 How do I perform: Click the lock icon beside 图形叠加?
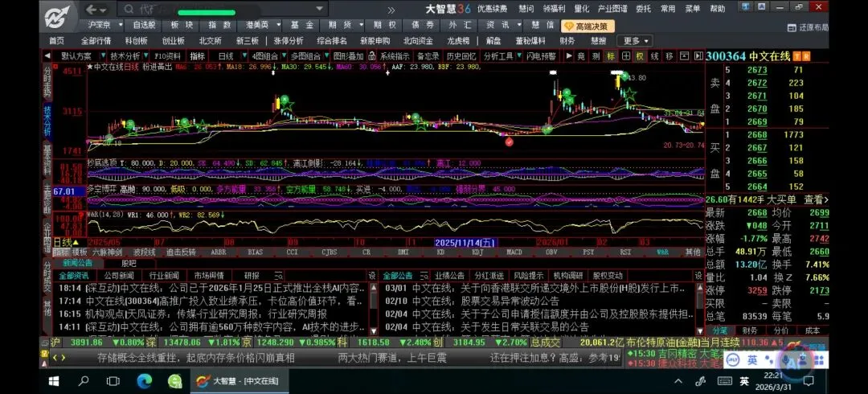point(372,56)
